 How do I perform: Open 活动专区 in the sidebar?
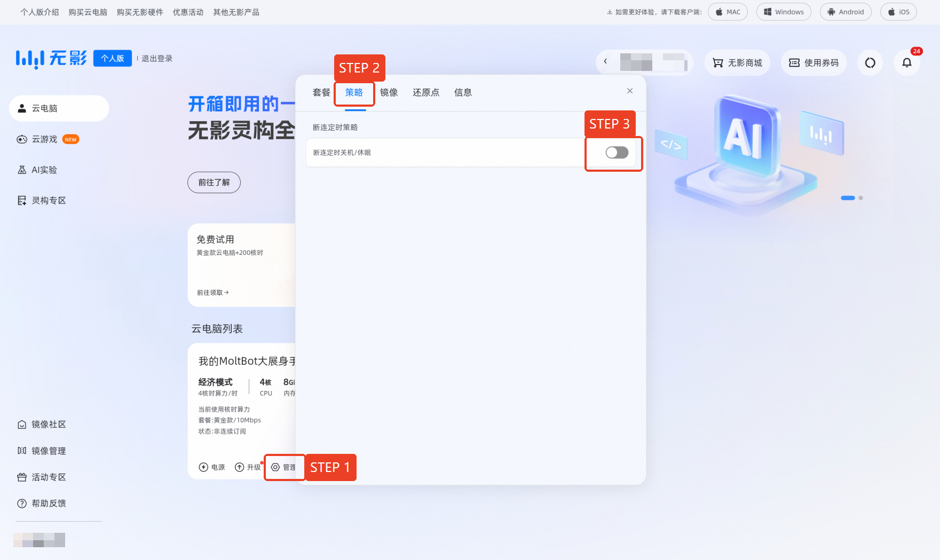pyautogui.click(x=42, y=477)
